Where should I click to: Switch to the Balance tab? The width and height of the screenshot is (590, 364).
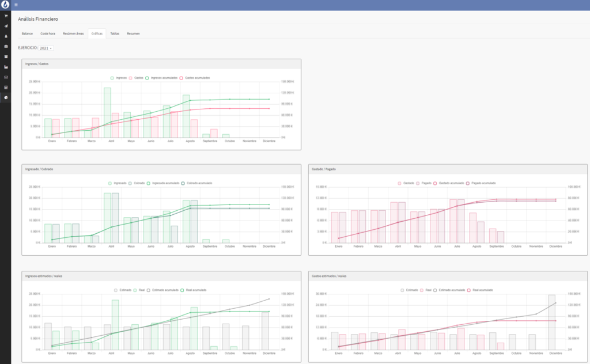27,33
